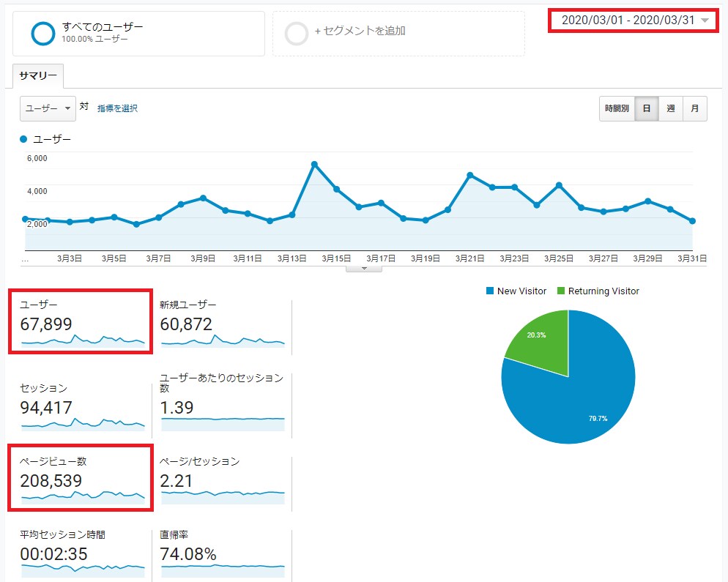Click the grey circle by セグメントを追加

[x=296, y=34]
